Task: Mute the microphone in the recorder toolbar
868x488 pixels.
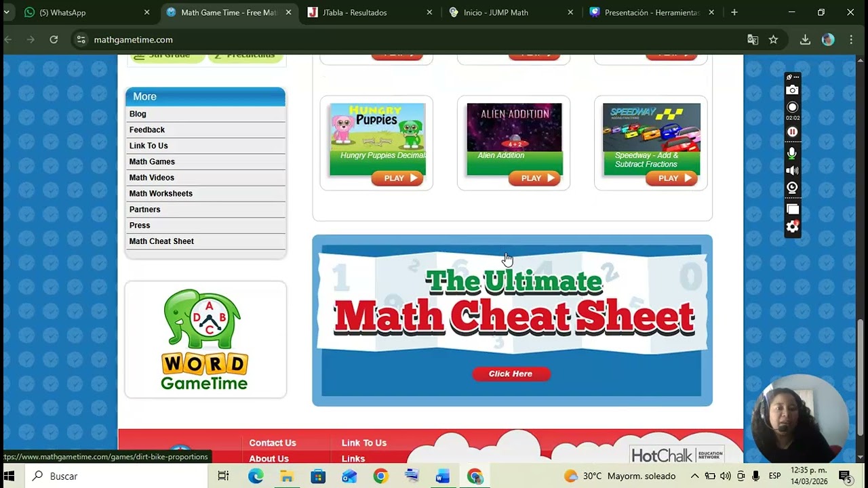Action: coord(792,153)
